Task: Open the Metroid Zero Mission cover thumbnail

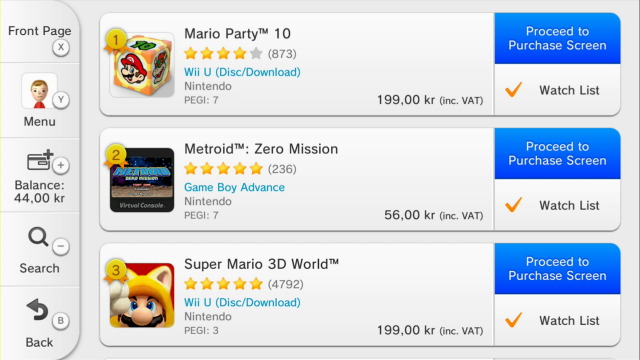Action: tap(142, 180)
